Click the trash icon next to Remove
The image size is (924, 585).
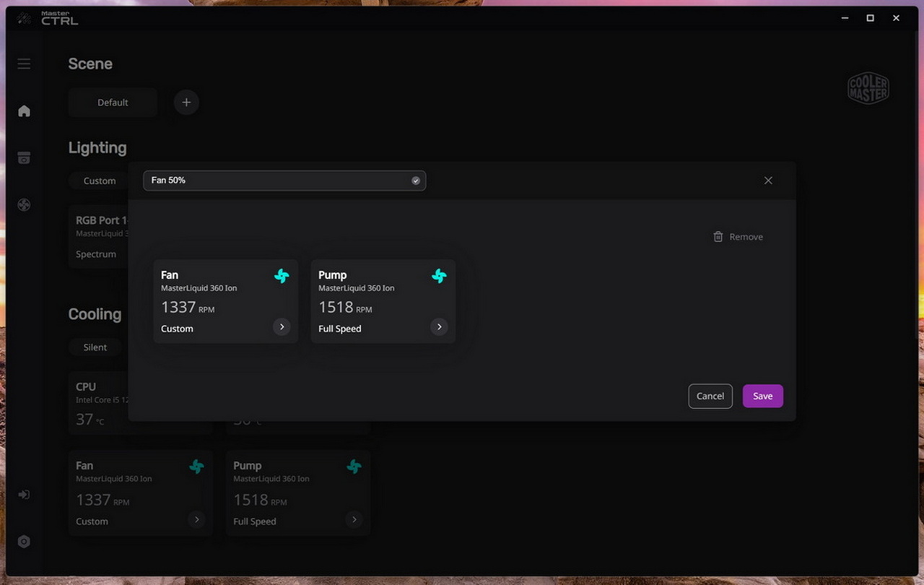[x=718, y=237]
